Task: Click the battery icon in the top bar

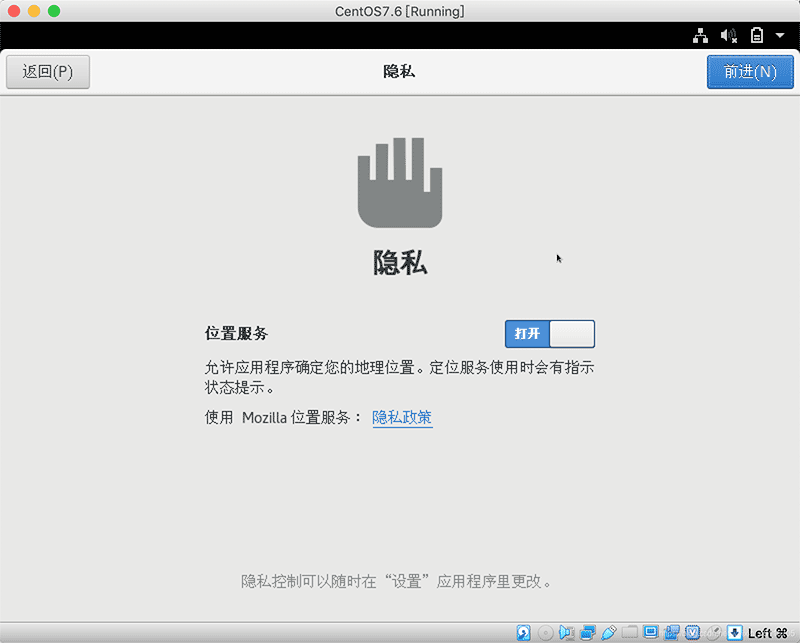Action: point(757,35)
